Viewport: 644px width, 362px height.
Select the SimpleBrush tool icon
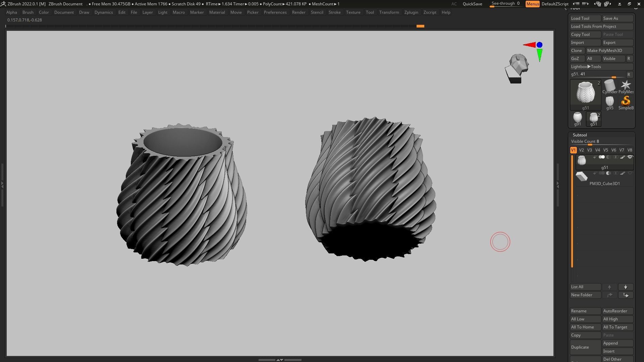(626, 103)
